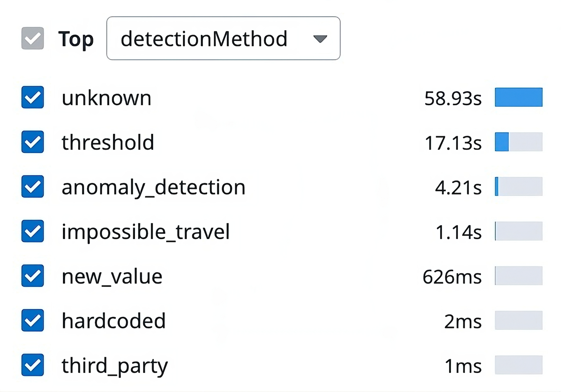Uncheck anomaly_detection

point(32,187)
